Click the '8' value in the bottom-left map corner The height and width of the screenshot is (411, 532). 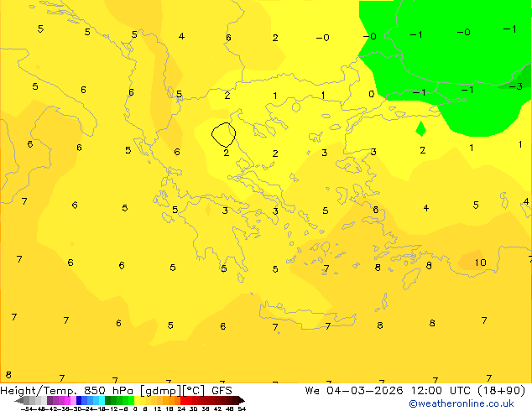(8, 375)
